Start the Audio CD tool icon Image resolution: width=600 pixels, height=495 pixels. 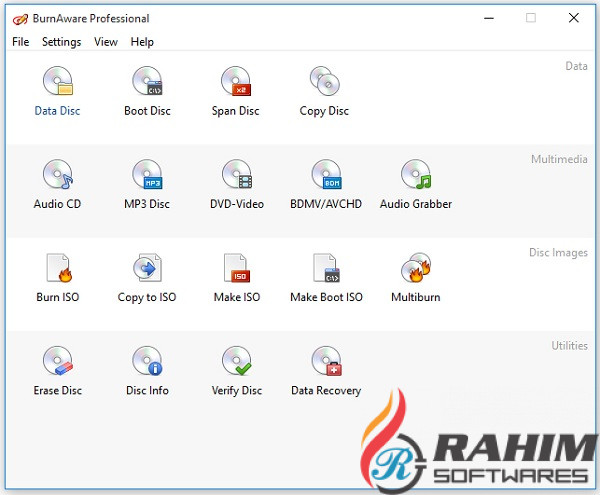57,174
